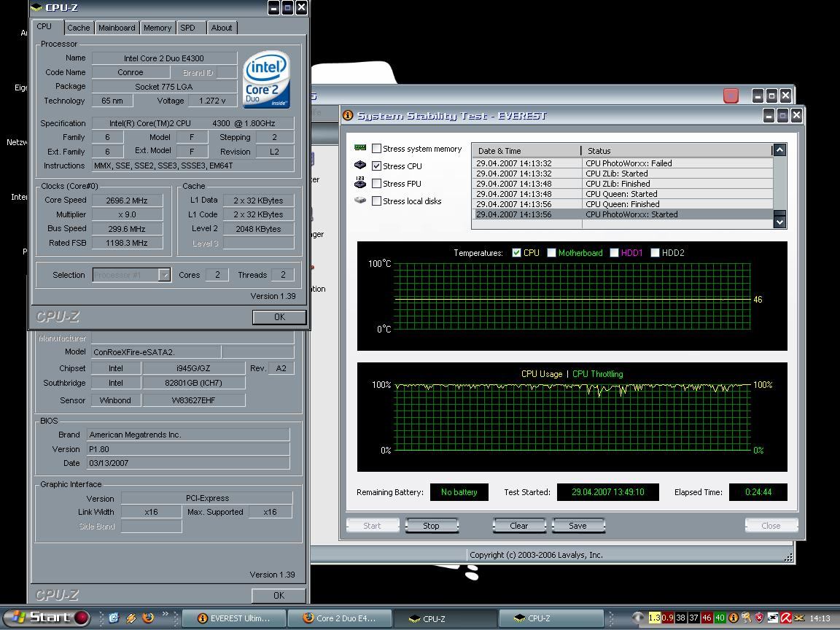Click the tray temperature reading 37
This screenshot has width=840, height=630.
(x=693, y=618)
